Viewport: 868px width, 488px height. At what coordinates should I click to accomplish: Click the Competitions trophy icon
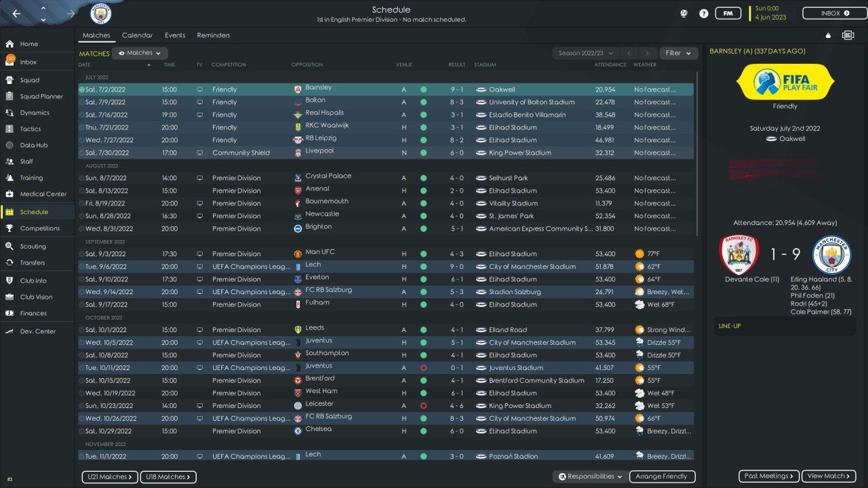tap(9, 228)
